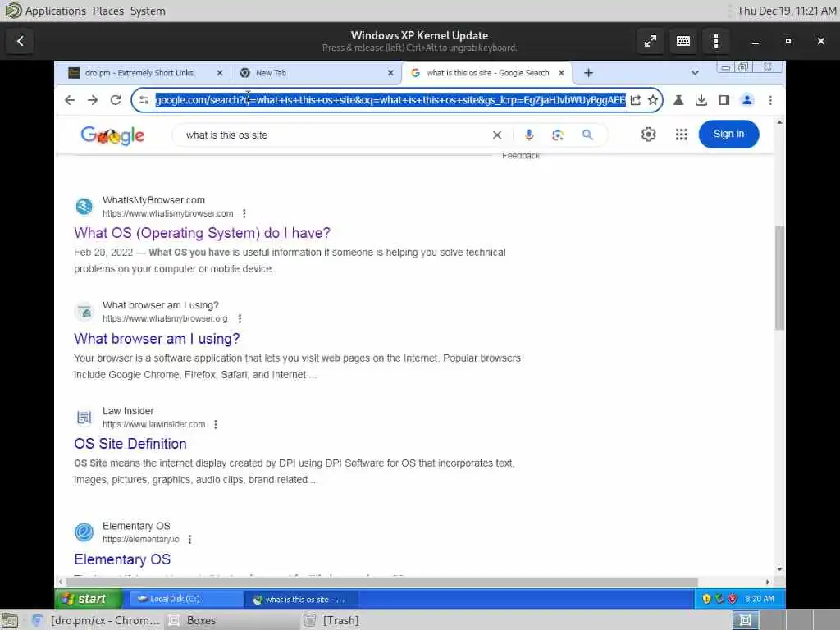The width and height of the screenshot is (840, 630).
Task: Open 'Elementary OS' result link
Action: 122,559
